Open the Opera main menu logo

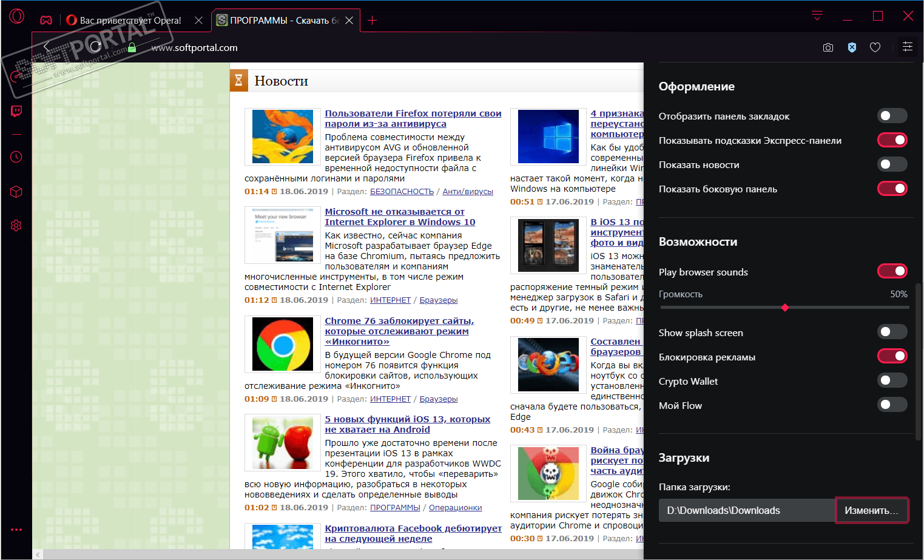tap(16, 16)
